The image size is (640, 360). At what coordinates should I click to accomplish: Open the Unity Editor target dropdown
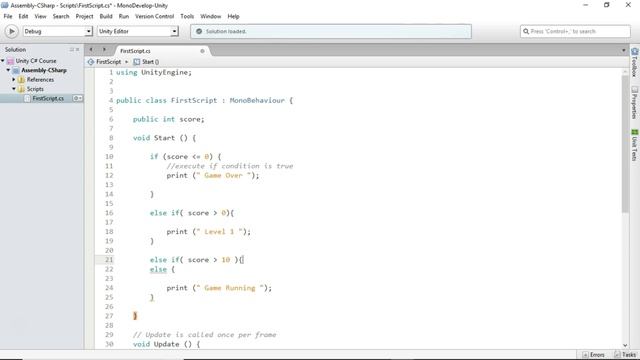click(138, 31)
